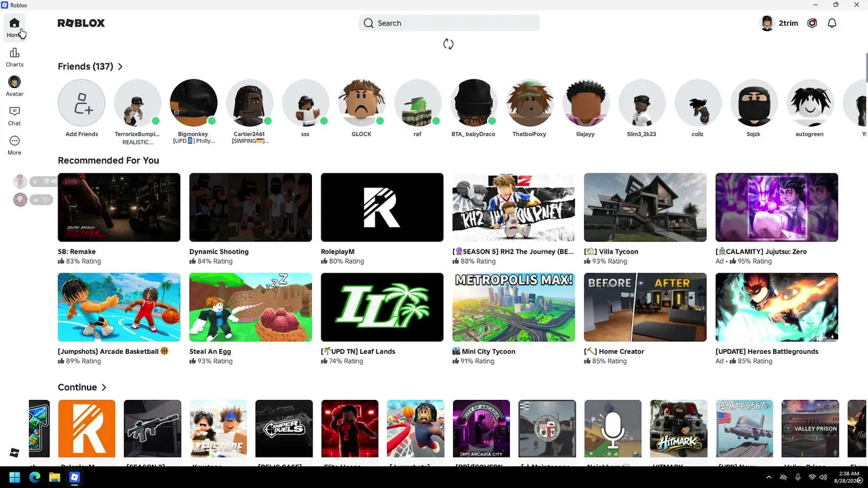Viewport: 868px width, 488px height.
Task: Open the Arcadia City thumbnail in Continue
Action: click(x=481, y=429)
